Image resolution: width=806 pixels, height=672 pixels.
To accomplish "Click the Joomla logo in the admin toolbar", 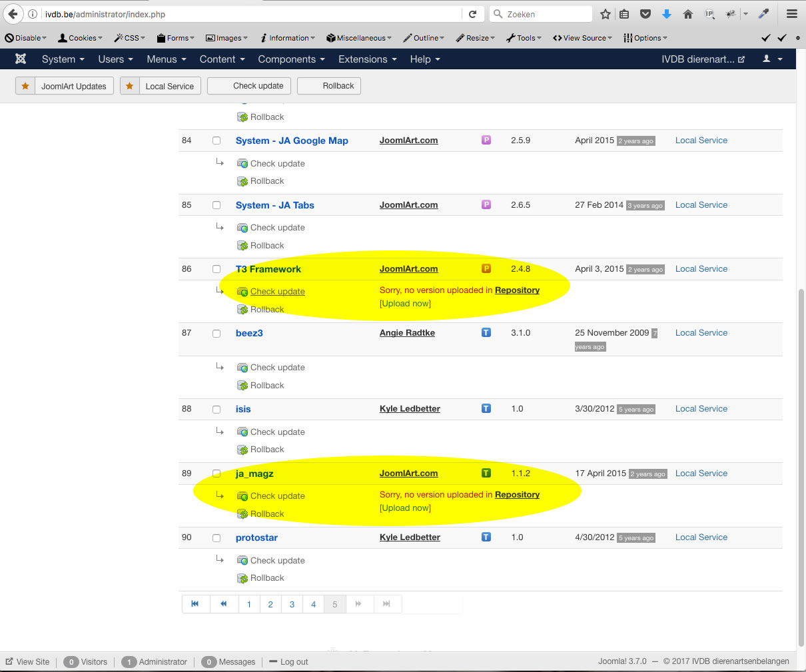I will pyautogui.click(x=20, y=59).
